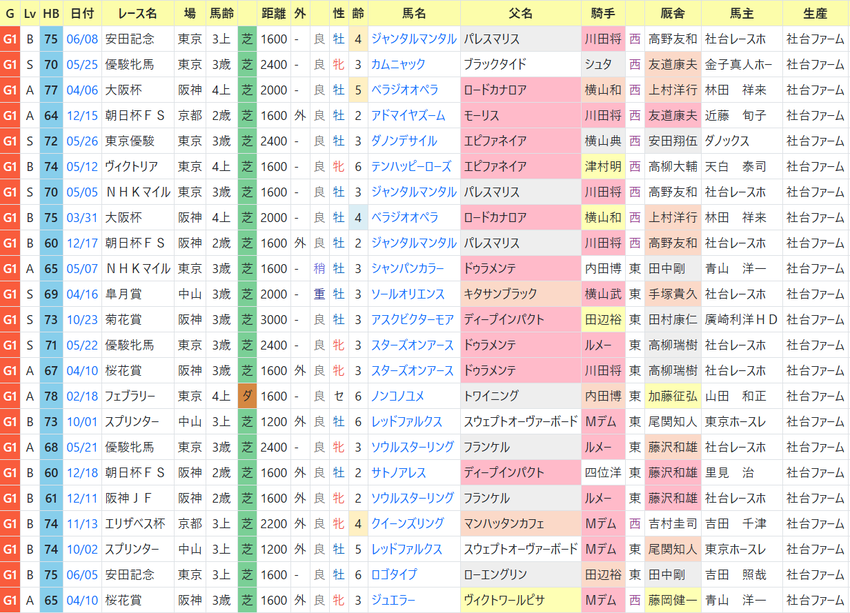The width and height of the screenshot is (850, 613).
Task: Open the ソールオリエンス horse link
Action: click(408, 294)
